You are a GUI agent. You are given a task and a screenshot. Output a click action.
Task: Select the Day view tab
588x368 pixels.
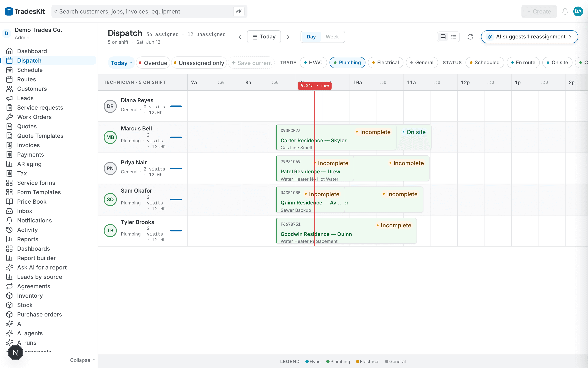coord(311,37)
